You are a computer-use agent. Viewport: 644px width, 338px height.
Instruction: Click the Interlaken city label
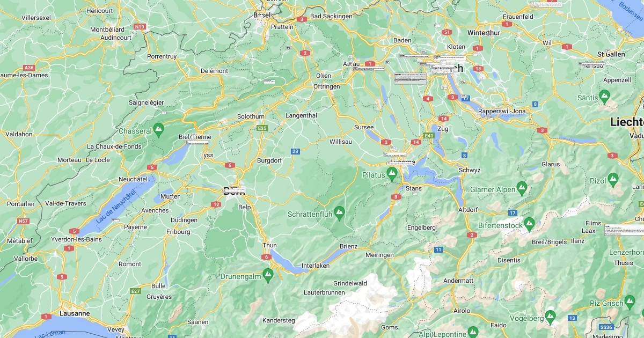(x=316, y=266)
